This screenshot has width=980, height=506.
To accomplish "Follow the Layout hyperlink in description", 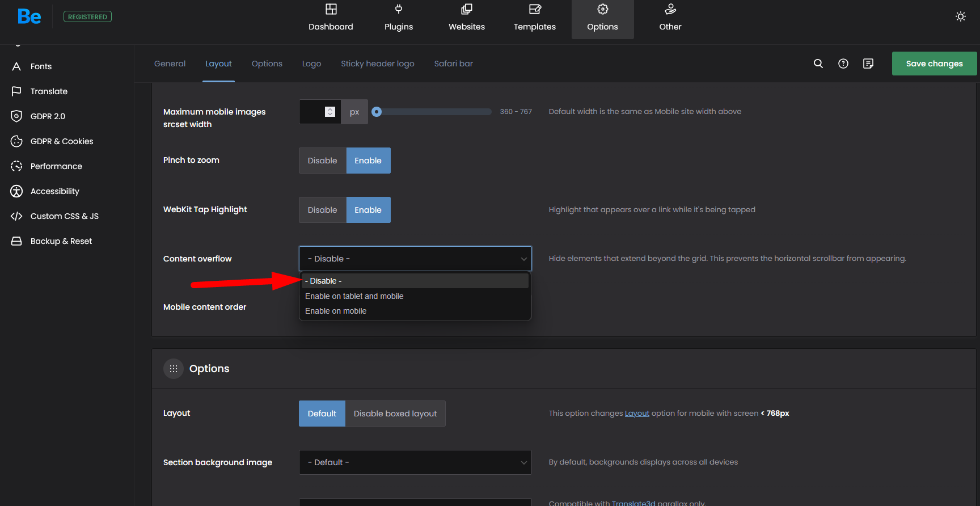I will click(x=636, y=414).
